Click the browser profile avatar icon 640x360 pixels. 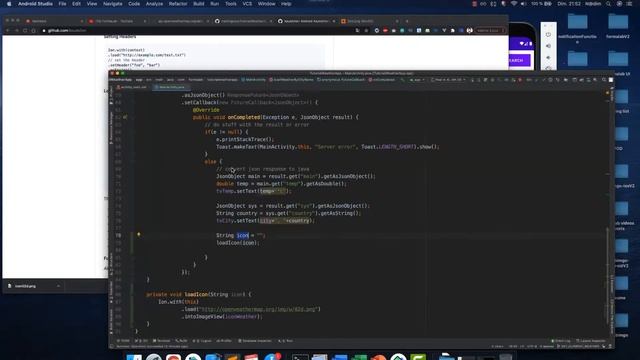(469, 31)
